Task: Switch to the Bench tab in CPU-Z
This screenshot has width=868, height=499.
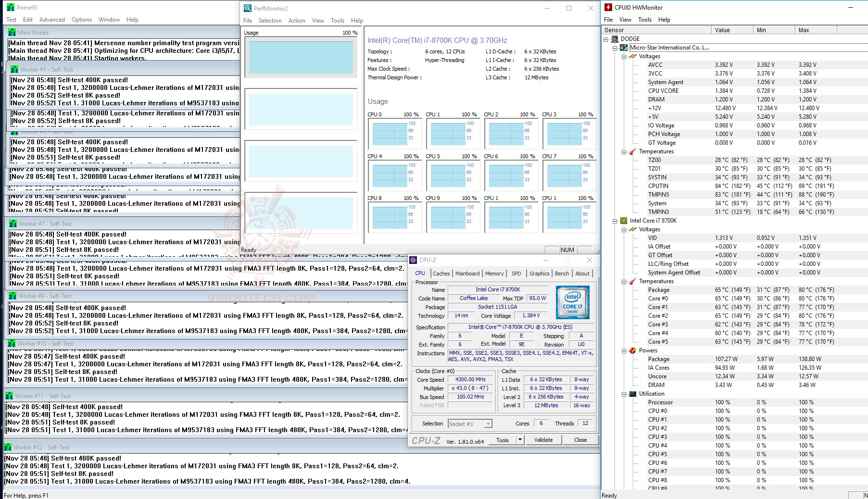Action: (x=562, y=274)
